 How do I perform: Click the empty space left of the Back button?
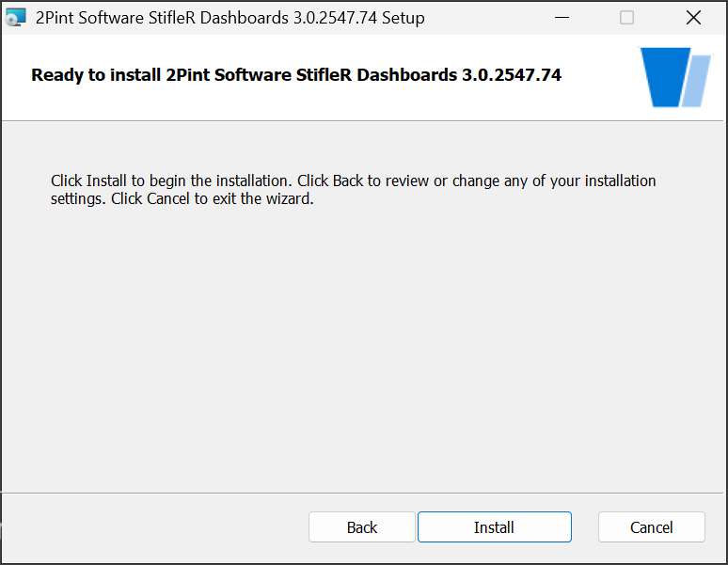pyautogui.click(x=155, y=527)
